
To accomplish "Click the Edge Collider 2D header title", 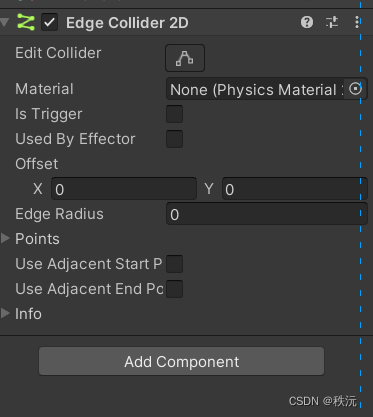I will point(127,23).
